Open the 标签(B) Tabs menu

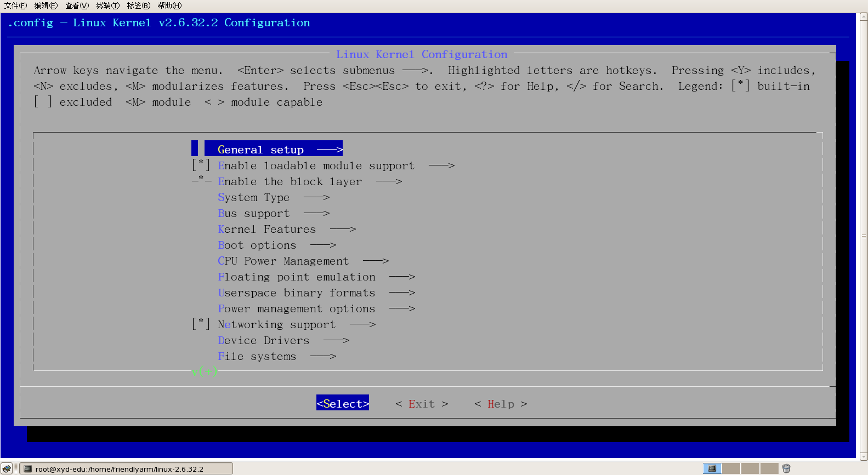click(x=138, y=5)
